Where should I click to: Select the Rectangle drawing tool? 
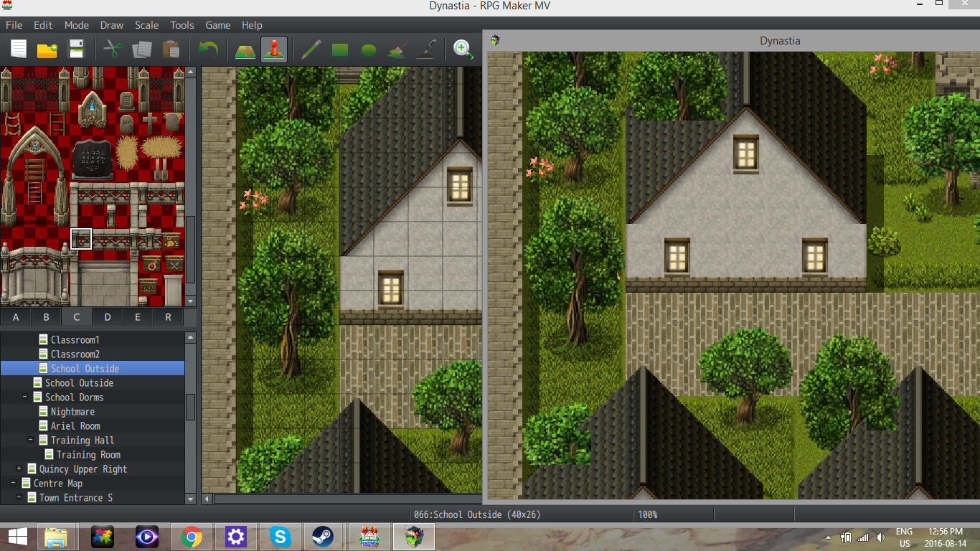pos(340,50)
